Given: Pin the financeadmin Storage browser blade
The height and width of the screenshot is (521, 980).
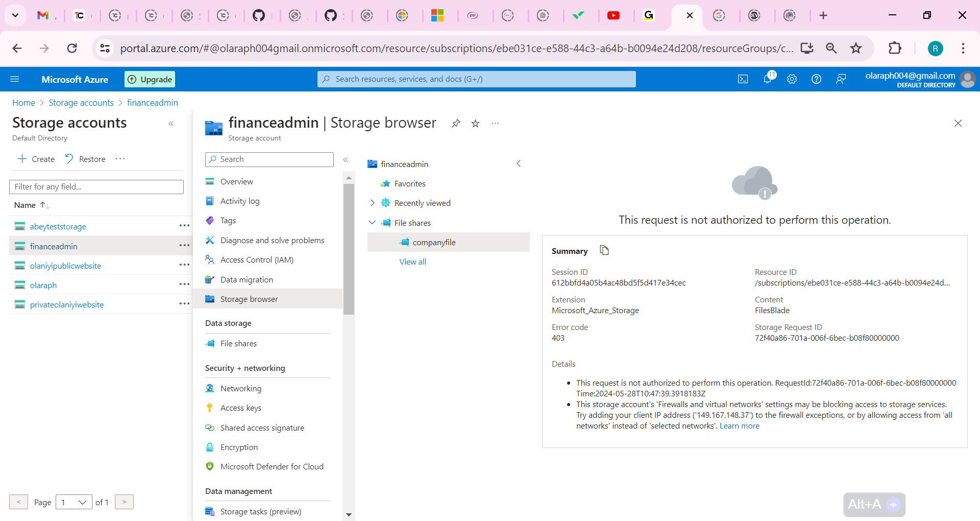Looking at the screenshot, I should coord(456,123).
